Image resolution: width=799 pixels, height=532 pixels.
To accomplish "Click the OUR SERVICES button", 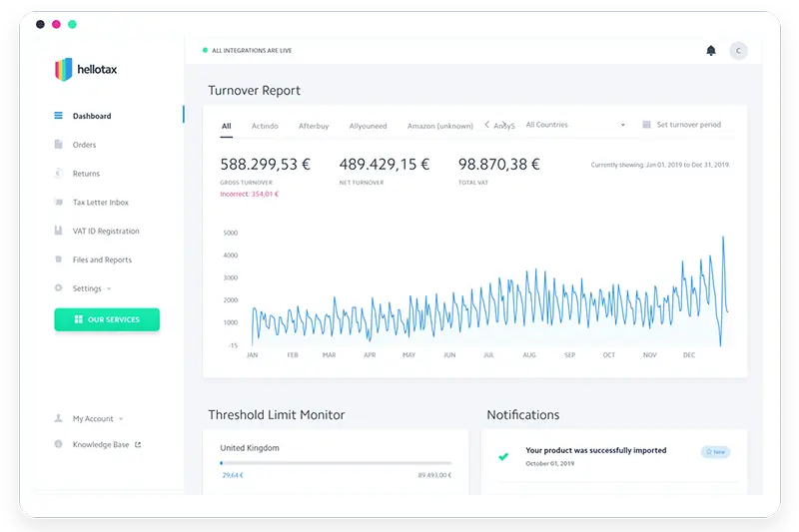I will point(107,319).
